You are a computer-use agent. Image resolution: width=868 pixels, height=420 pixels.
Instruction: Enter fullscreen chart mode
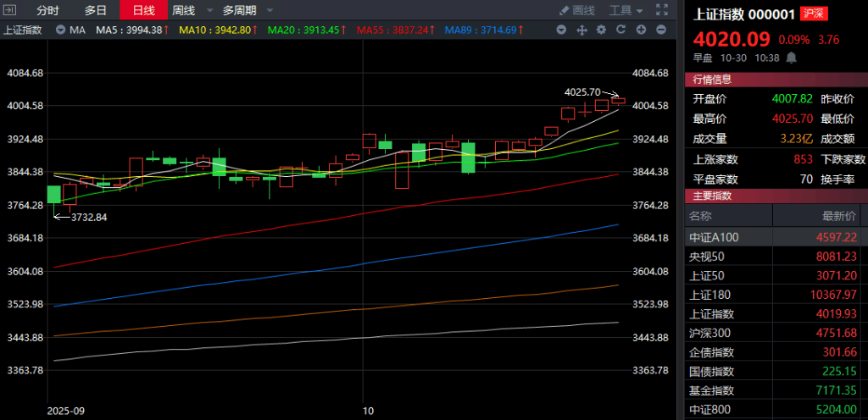(x=661, y=10)
